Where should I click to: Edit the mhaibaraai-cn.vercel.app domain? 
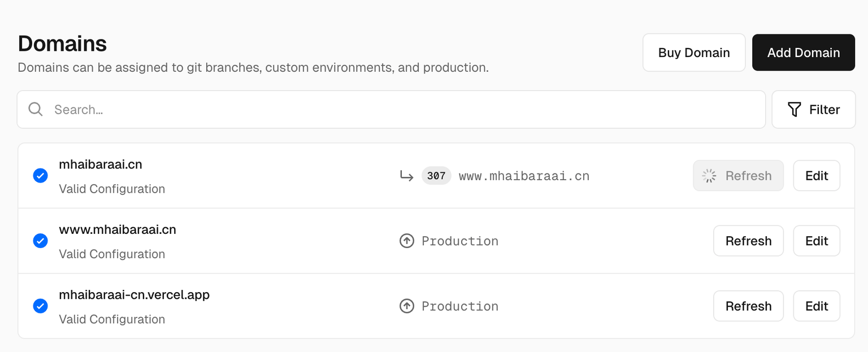click(816, 306)
